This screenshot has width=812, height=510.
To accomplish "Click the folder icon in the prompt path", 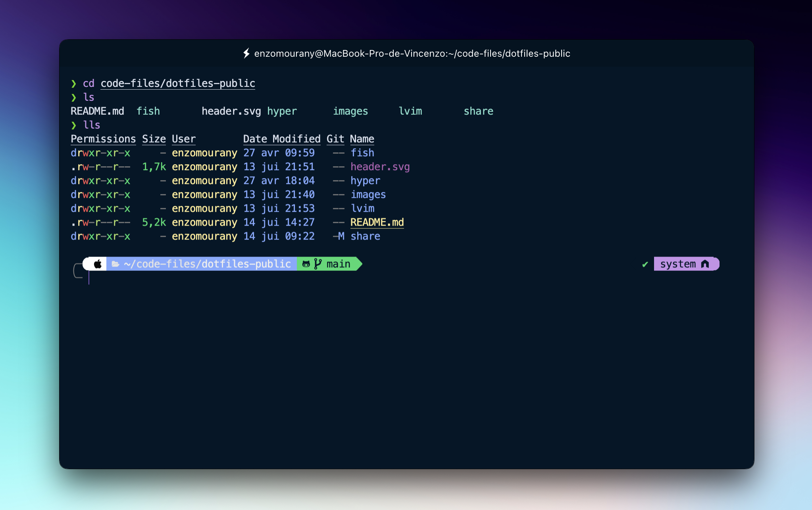I will pos(115,264).
